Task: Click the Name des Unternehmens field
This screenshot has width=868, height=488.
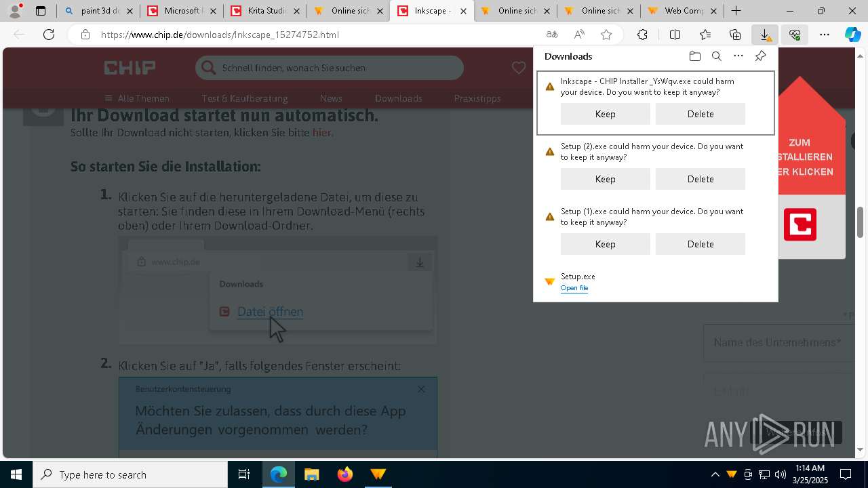Action: click(x=778, y=343)
